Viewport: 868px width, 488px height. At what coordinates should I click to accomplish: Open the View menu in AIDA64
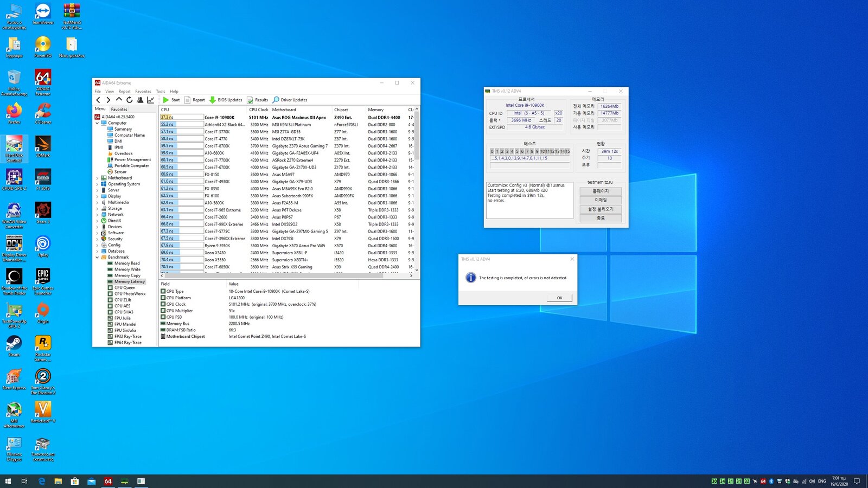110,91
